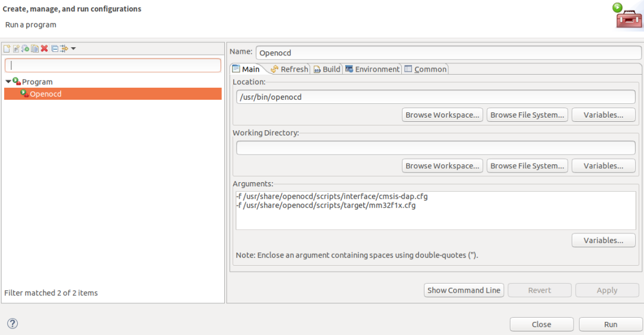The image size is (644, 335).
Task: Click Variables under Arguments
Action: tap(603, 240)
